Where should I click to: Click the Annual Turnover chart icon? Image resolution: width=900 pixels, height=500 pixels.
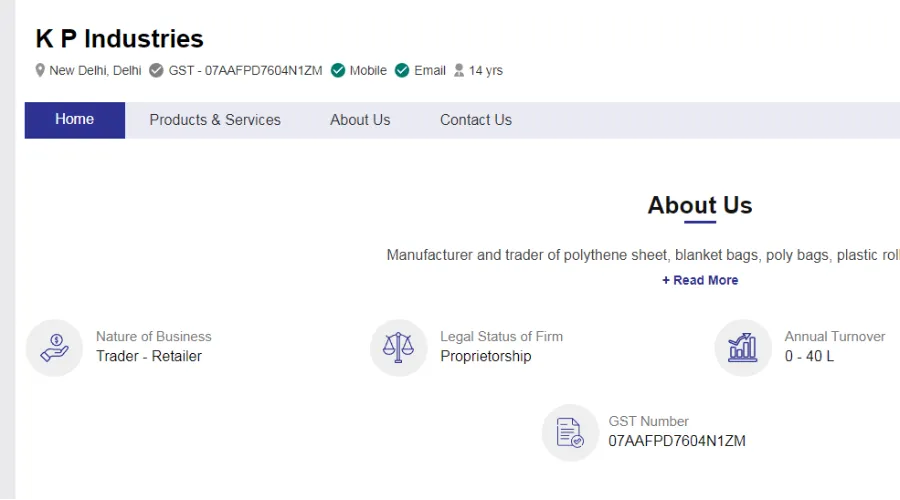(743, 348)
